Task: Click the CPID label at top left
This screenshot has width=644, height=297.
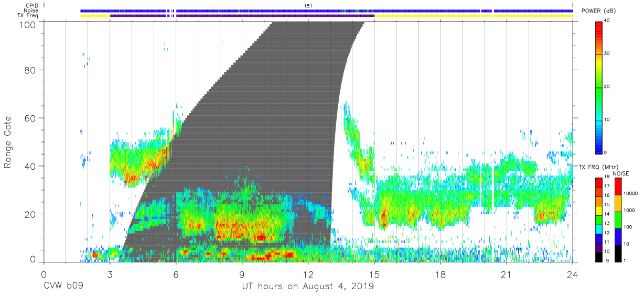Action: tap(33, 5)
